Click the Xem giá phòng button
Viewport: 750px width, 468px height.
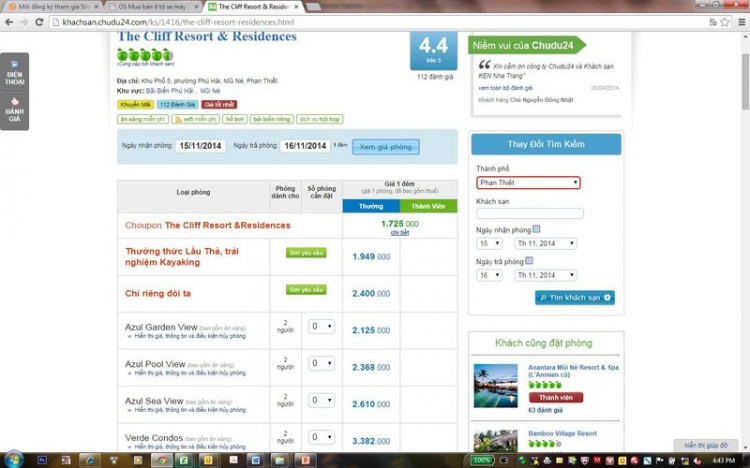[x=386, y=146]
